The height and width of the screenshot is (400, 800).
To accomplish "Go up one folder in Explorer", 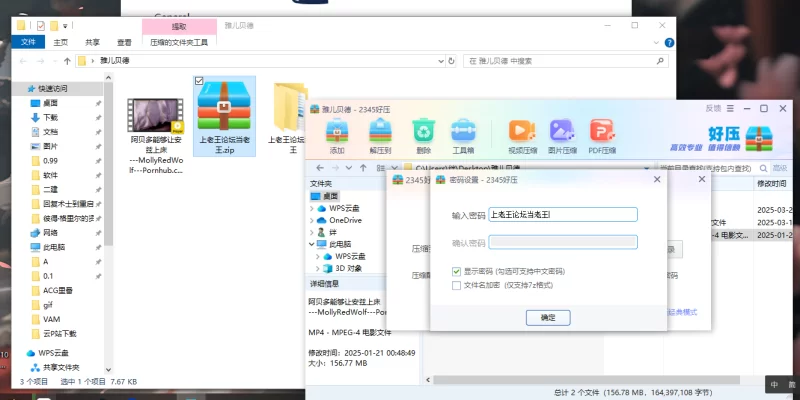I will [67, 61].
